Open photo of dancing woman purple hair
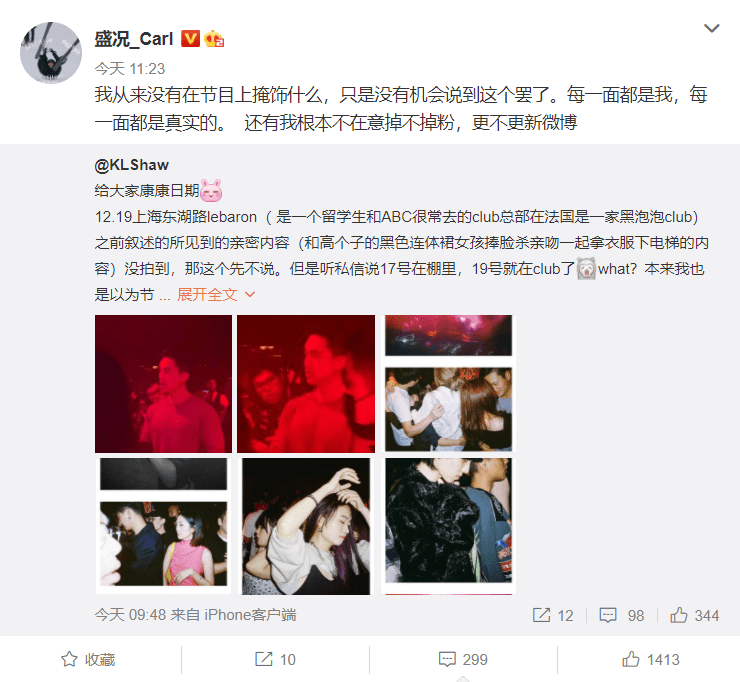The image size is (740, 682). [x=306, y=526]
